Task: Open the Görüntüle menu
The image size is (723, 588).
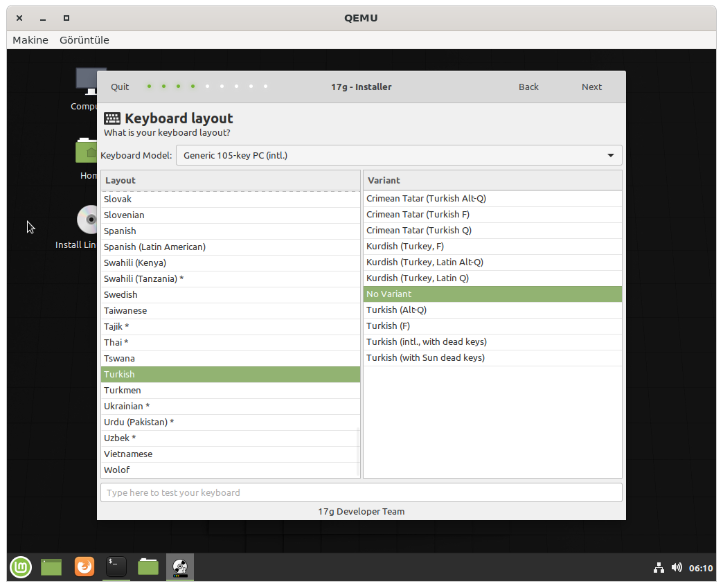Action: pyautogui.click(x=84, y=40)
